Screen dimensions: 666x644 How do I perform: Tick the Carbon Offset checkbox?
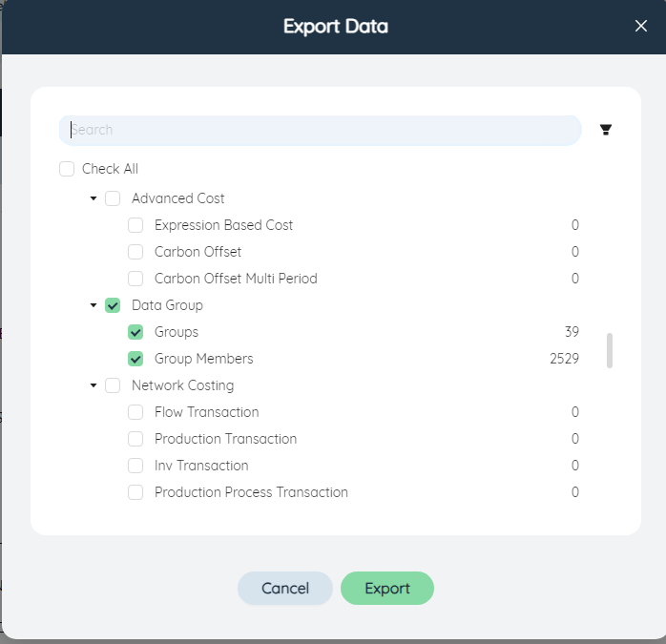pos(135,252)
